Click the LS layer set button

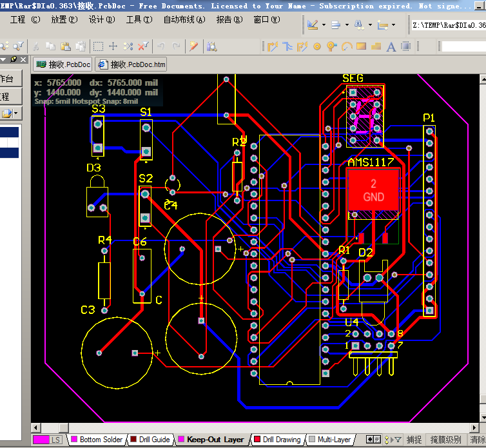click(55, 440)
